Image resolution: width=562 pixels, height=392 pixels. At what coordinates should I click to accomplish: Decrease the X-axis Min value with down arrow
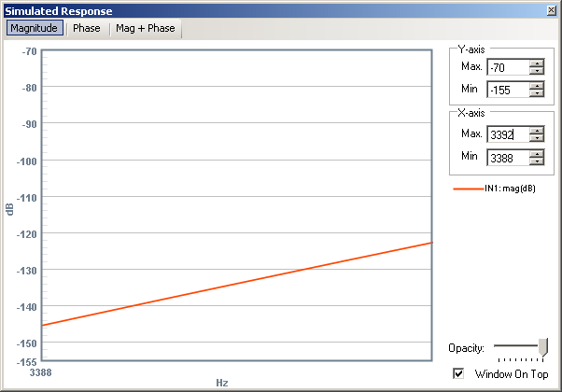(x=537, y=161)
